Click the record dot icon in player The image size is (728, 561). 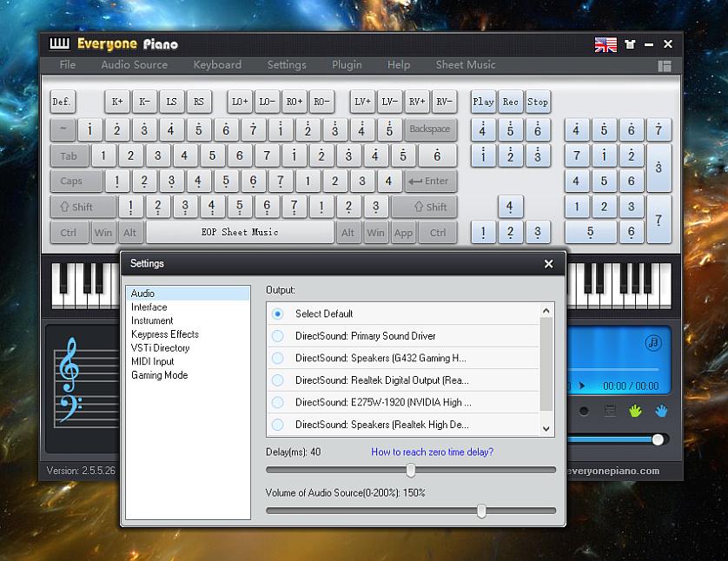coord(584,411)
